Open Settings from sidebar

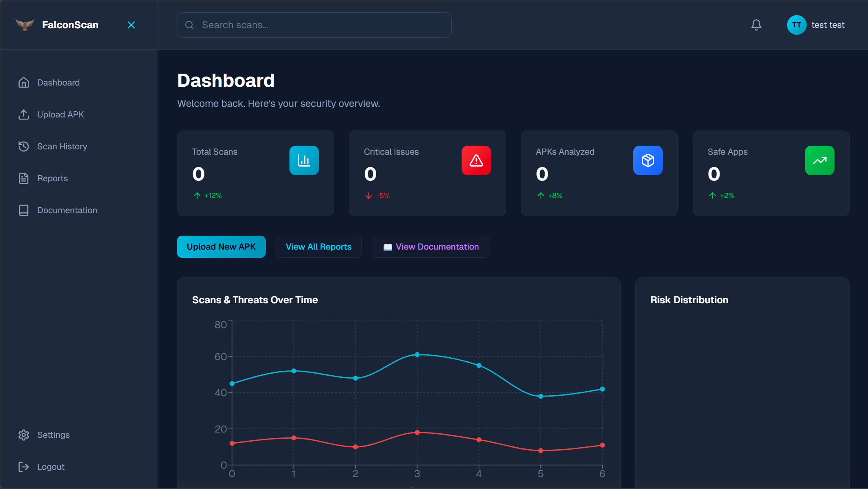(54, 435)
